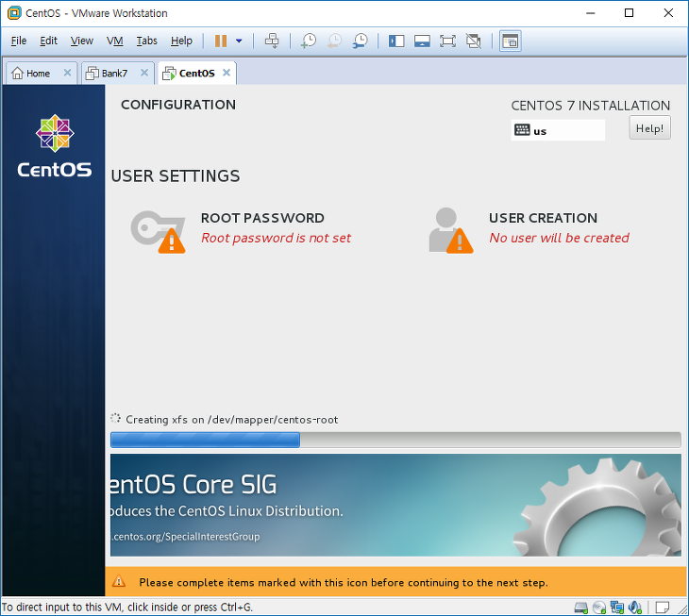Open the User Creation setting
Viewport: 689px width, 616px height.
[529, 228]
